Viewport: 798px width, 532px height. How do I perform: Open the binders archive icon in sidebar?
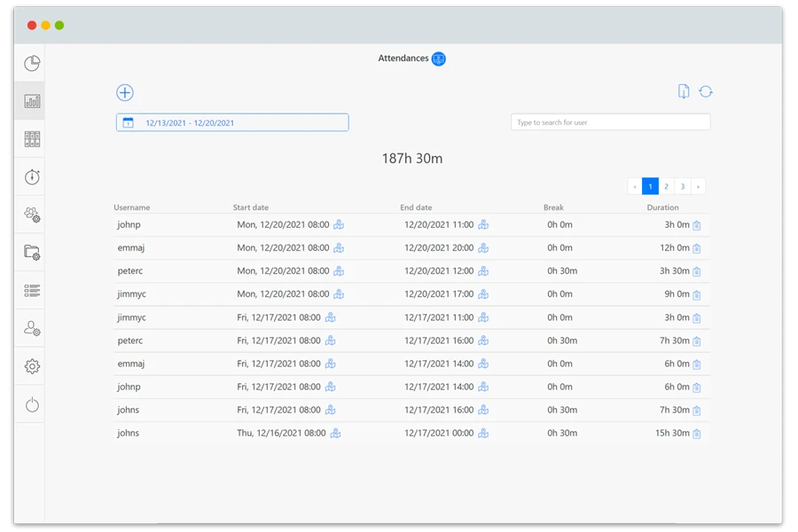tap(32, 138)
